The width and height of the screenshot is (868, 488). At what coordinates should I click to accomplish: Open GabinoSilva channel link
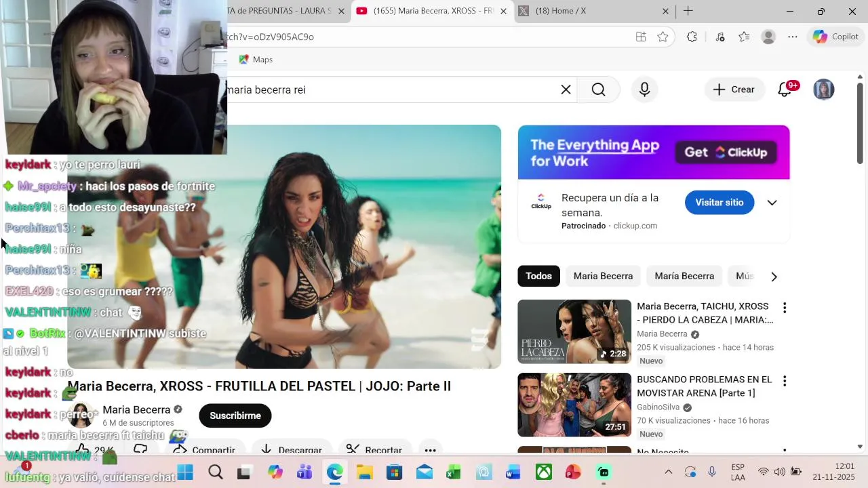(x=658, y=407)
